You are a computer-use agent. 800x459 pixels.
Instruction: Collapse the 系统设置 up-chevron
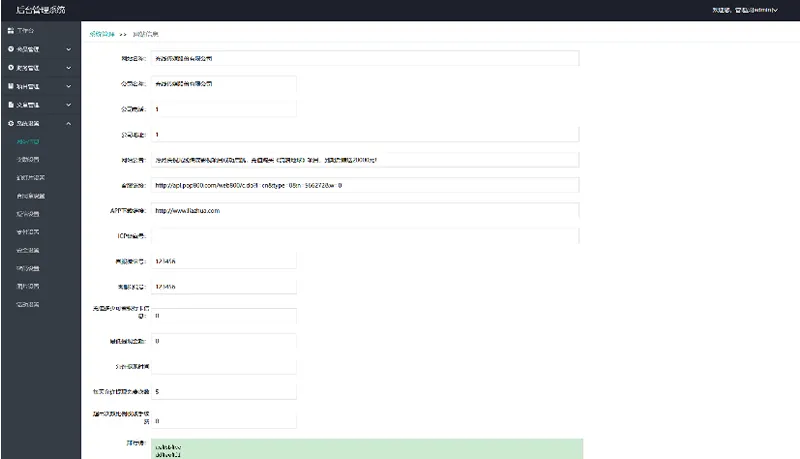[x=69, y=123]
